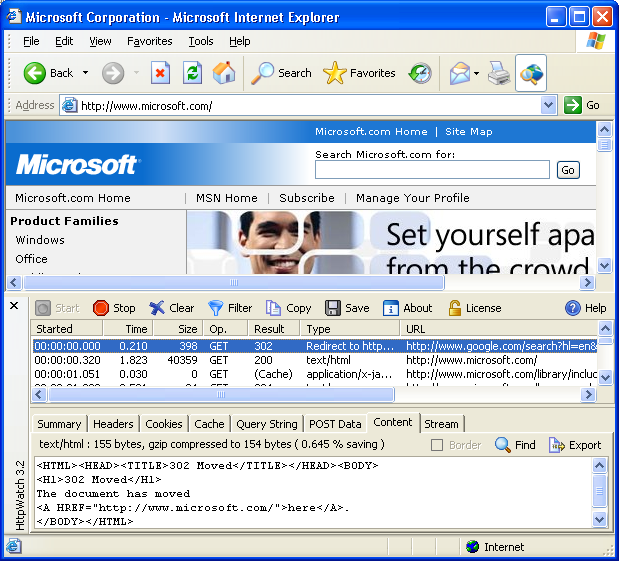Open the Edit menu
The image size is (619, 561).
(64, 41)
